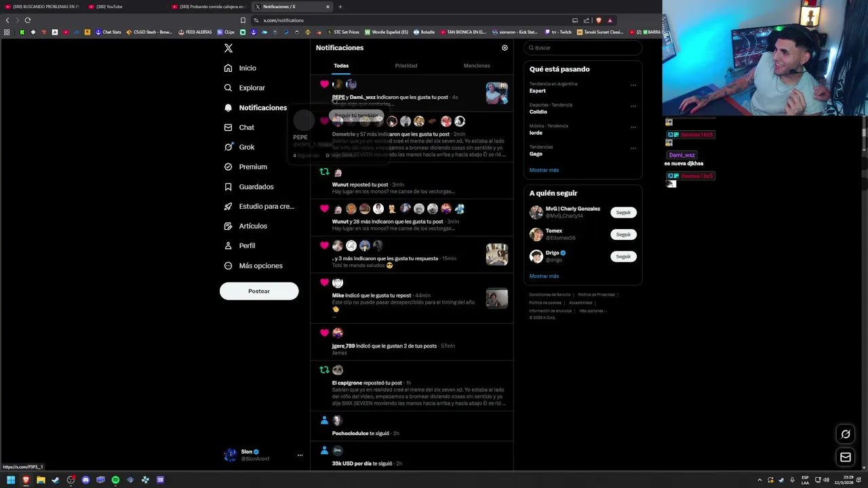The image size is (868, 488).
Task: Switch to Todas notifications tab
Action: tap(341, 66)
